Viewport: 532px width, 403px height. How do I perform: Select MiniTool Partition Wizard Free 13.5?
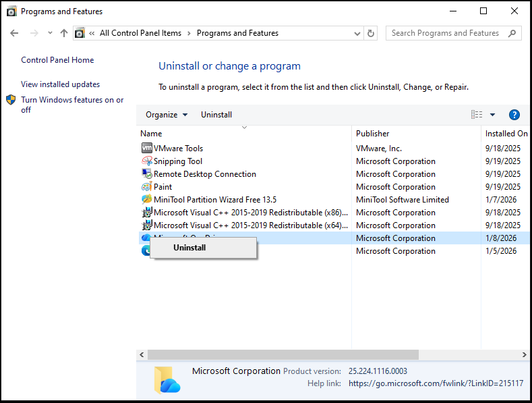click(215, 199)
